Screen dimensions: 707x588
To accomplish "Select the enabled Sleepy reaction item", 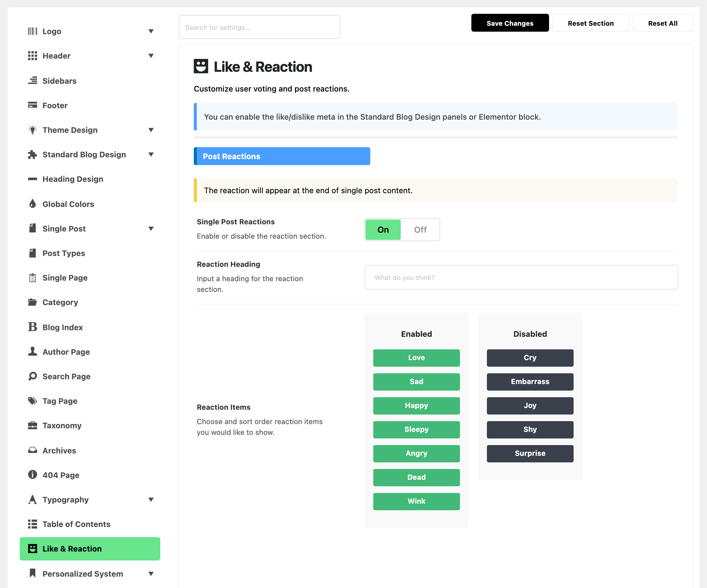I will pos(417,429).
